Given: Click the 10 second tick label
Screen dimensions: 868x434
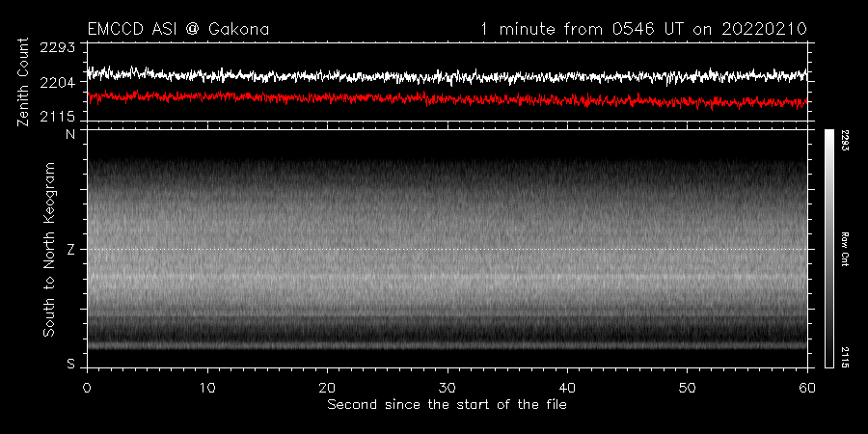Looking at the screenshot, I should click(x=207, y=387).
